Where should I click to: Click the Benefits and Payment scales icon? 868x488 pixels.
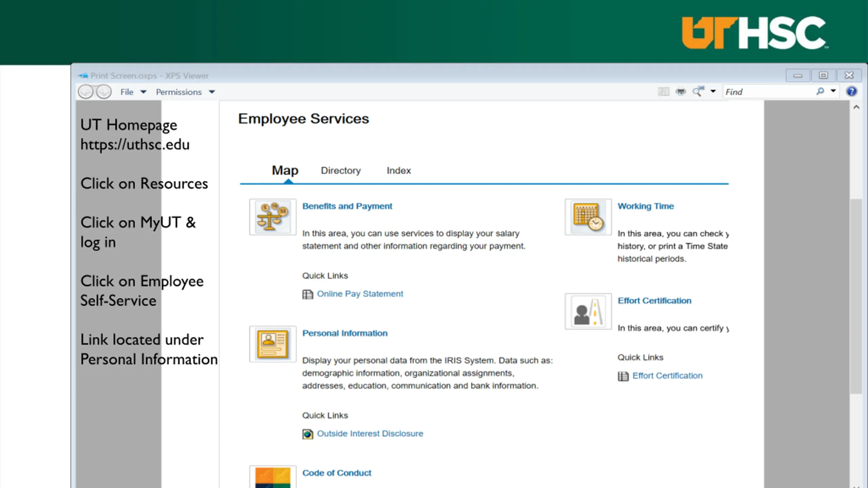[x=273, y=217]
